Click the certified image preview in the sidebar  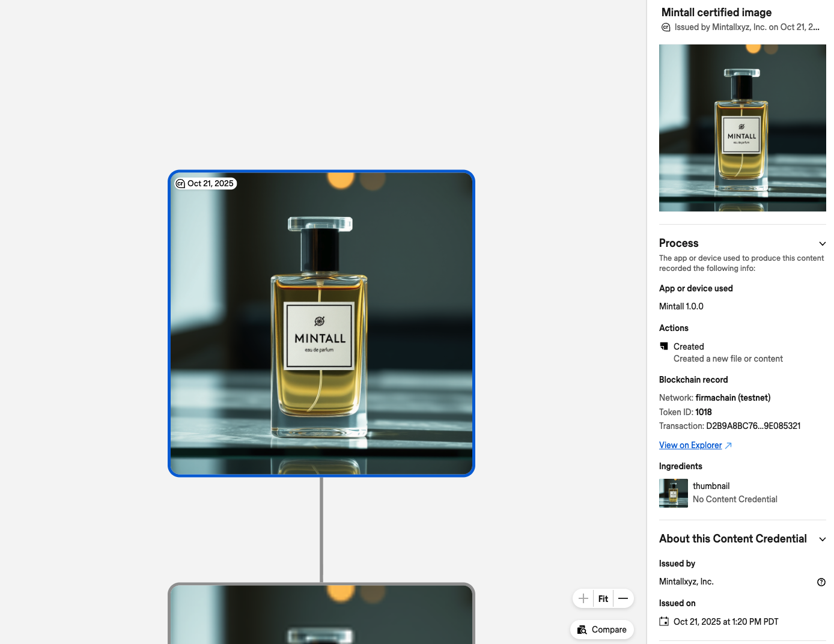pyautogui.click(x=742, y=128)
